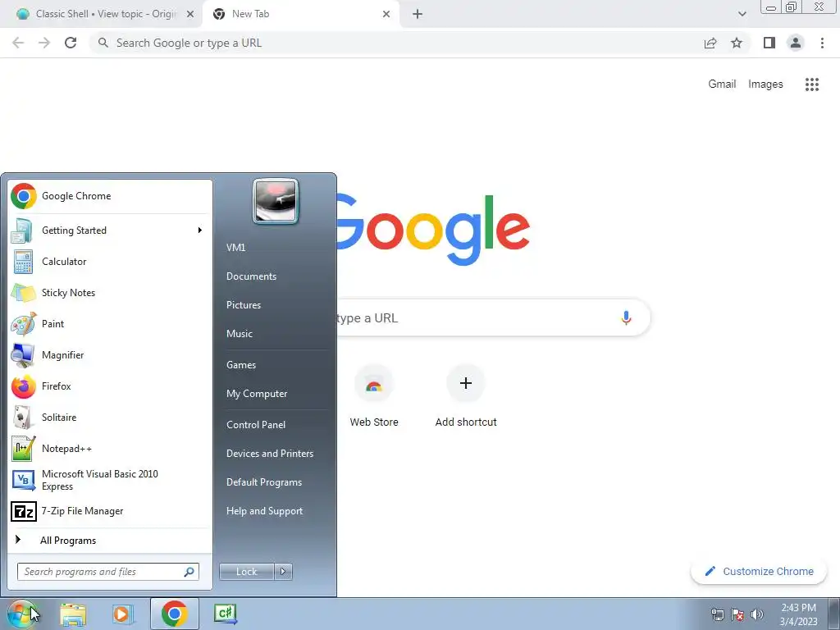The width and height of the screenshot is (840, 630).
Task: Open Solitaire from the Start menu
Action: point(110,418)
